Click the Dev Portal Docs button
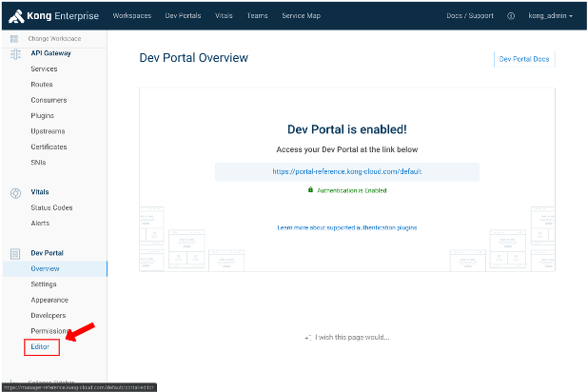The height and width of the screenshot is (392, 588). [x=524, y=59]
